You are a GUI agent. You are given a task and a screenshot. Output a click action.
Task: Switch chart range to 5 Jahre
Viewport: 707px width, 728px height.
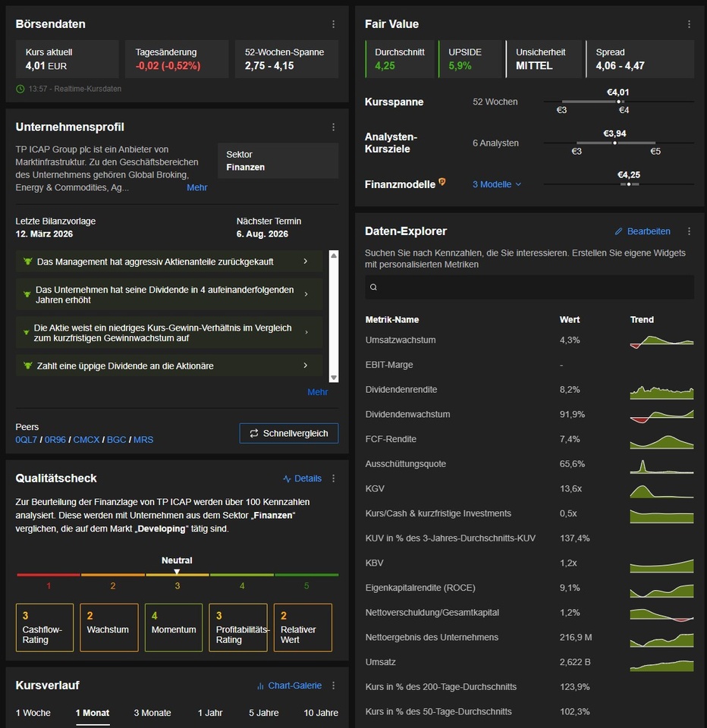point(263,713)
